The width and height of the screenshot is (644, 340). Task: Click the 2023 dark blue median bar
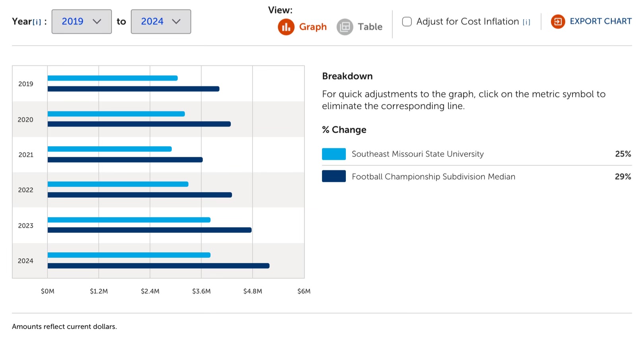(149, 230)
